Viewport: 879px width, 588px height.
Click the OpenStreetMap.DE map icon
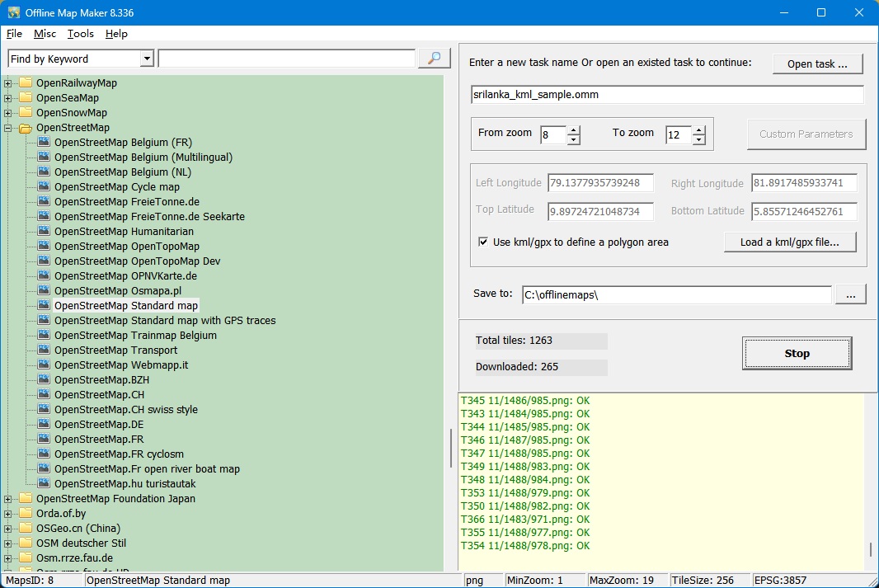click(x=44, y=425)
